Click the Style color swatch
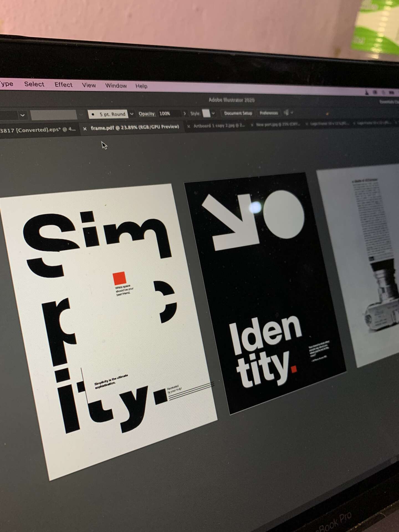The height and width of the screenshot is (532, 399). [x=206, y=113]
